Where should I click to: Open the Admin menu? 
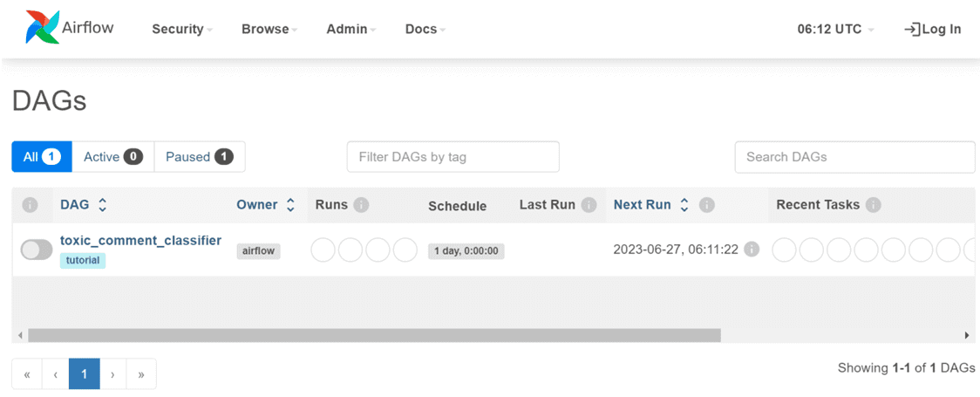[350, 29]
